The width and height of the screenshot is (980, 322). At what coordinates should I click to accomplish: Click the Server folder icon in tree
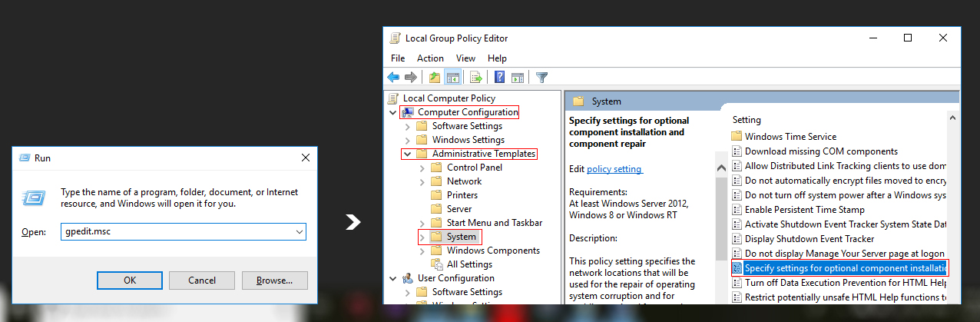pyautogui.click(x=436, y=209)
